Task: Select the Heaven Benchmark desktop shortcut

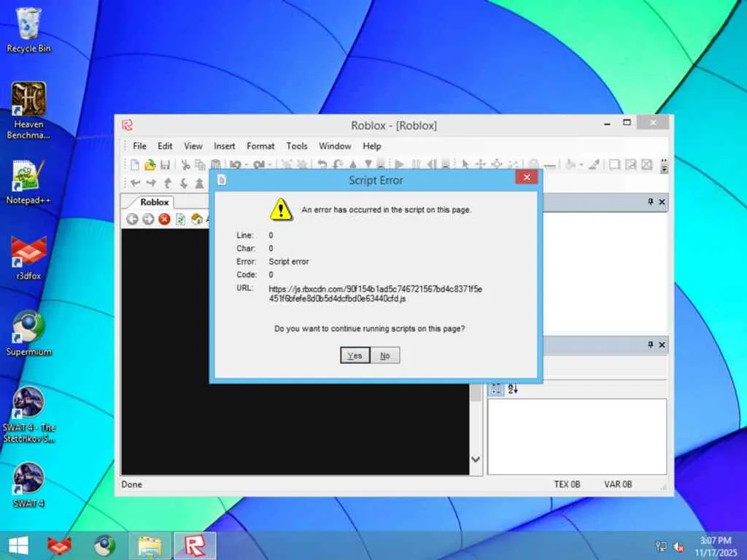Action: pos(28,111)
